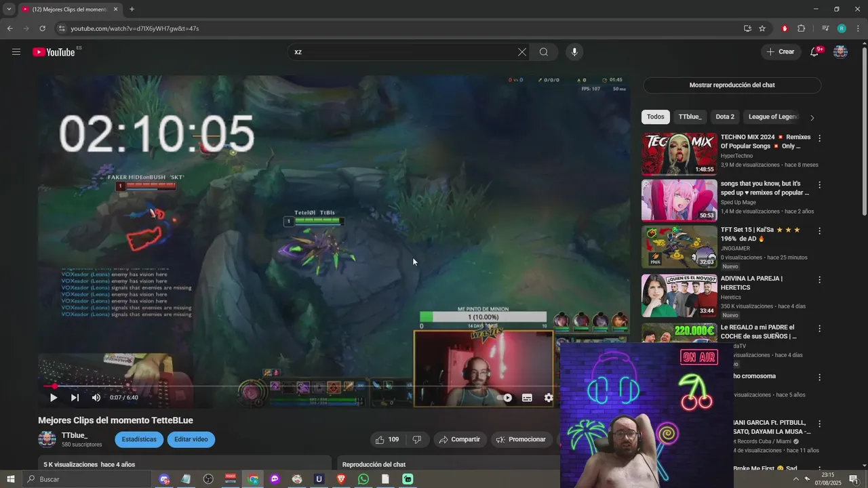Click the Crear button

click(x=781, y=52)
